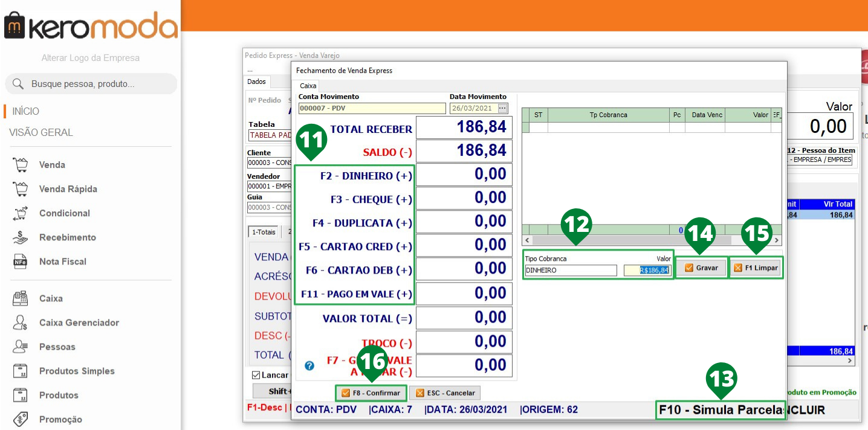Image resolution: width=868 pixels, height=430 pixels.
Task: Click the Conta Movimento 000007 - PDV field
Action: [372, 109]
